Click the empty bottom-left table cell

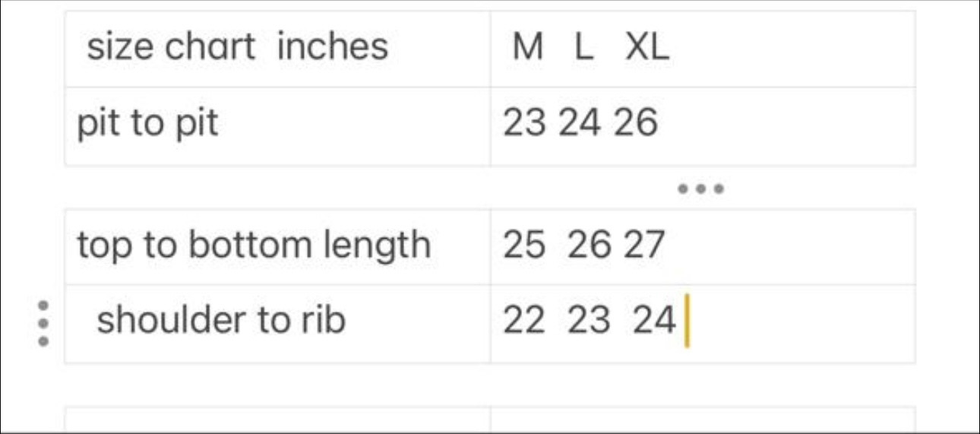point(277,420)
